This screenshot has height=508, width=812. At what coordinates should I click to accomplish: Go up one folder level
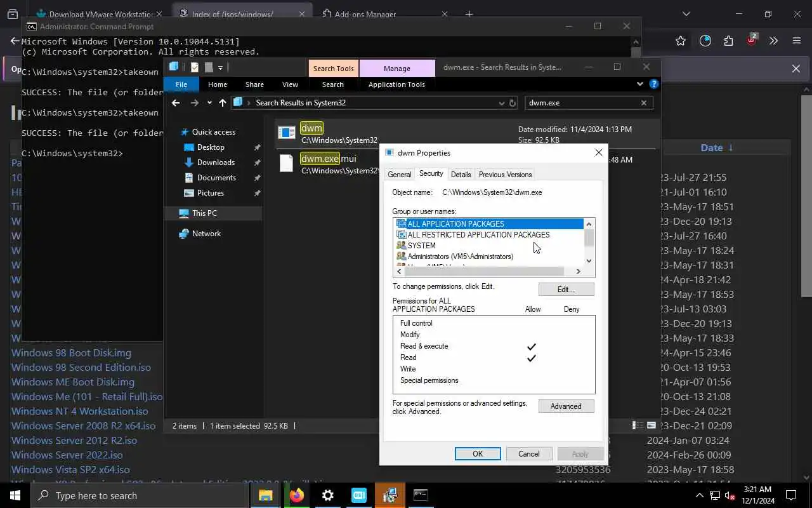click(223, 103)
